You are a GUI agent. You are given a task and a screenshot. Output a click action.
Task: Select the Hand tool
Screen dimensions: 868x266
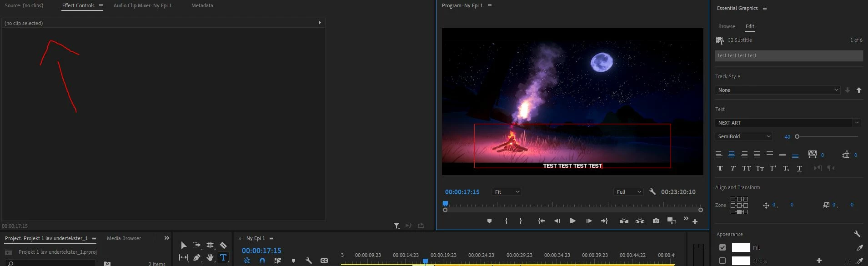(210, 257)
